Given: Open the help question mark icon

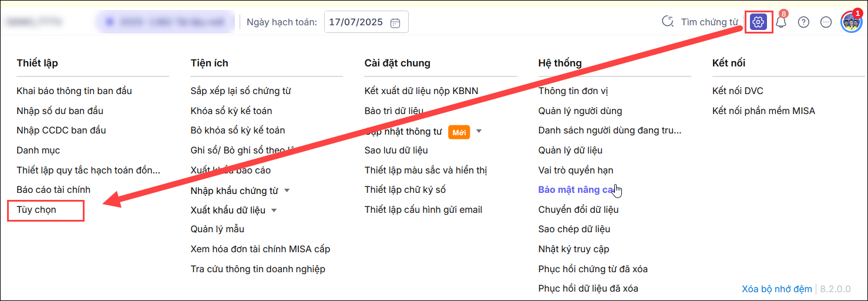Looking at the screenshot, I should tap(803, 22).
